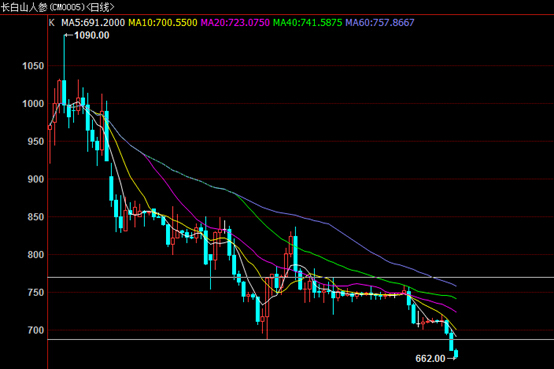Click the K indicator label
Viewport: 554px width, 369px height.
pyautogui.click(x=52, y=23)
